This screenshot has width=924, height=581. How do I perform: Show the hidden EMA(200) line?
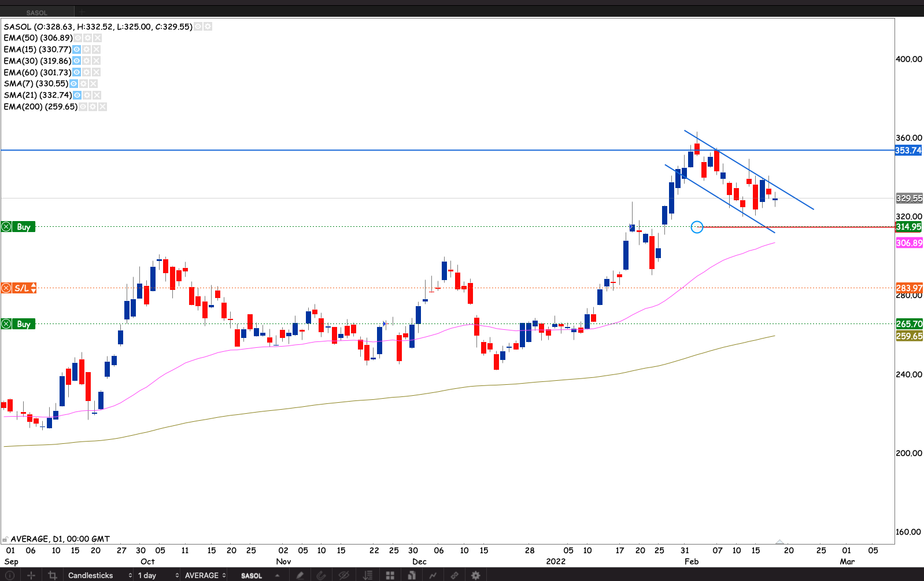83,106
